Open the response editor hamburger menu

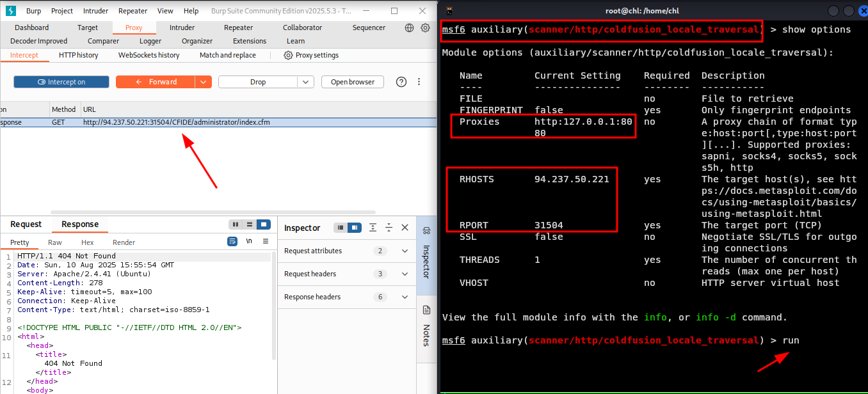tap(264, 242)
